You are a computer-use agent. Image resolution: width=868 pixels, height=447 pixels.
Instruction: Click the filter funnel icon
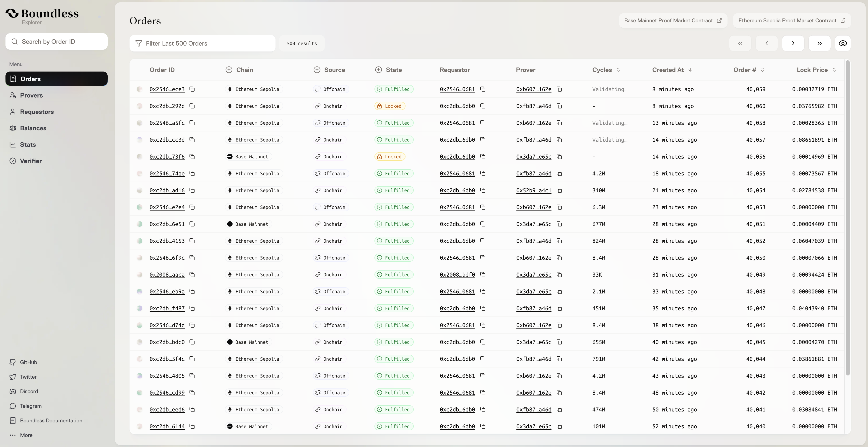click(x=138, y=44)
